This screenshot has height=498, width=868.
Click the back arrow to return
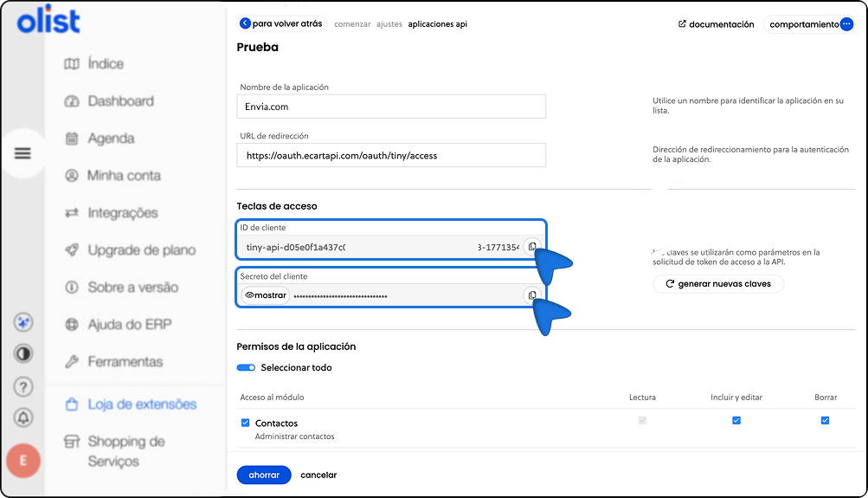(245, 24)
